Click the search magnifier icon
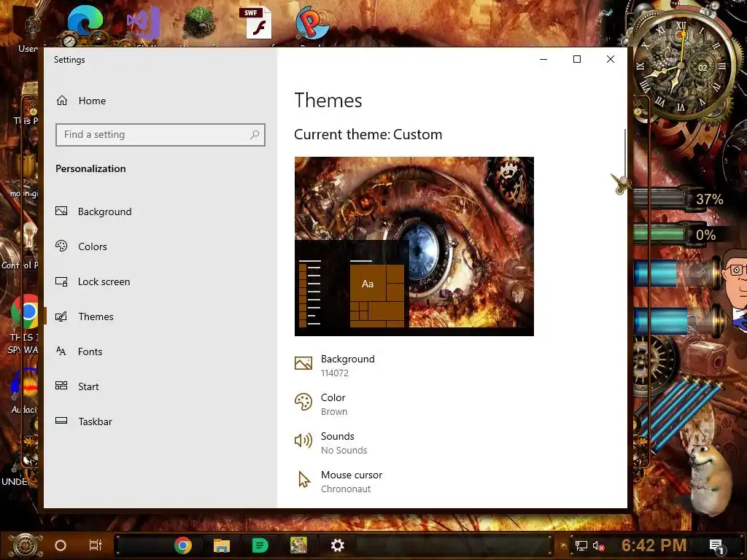Screen dimensions: 747x560 coord(255,135)
